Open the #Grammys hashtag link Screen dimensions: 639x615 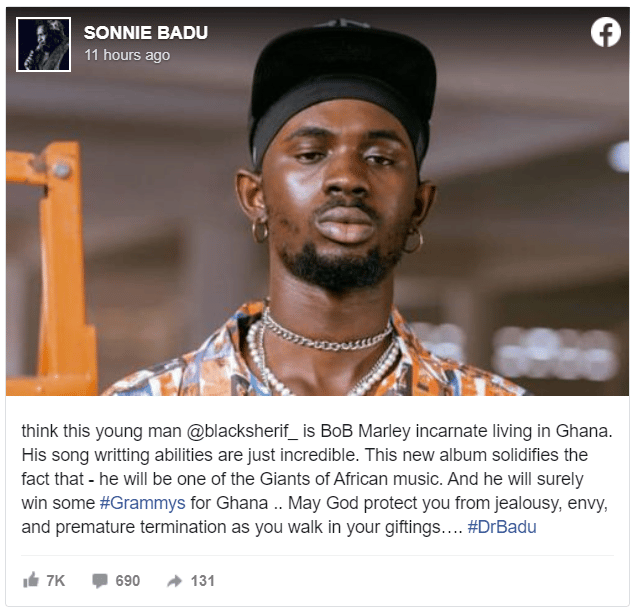click(x=143, y=503)
